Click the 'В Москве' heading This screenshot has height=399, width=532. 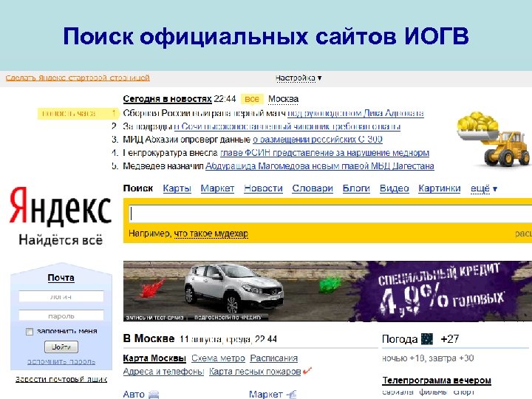point(149,338)
